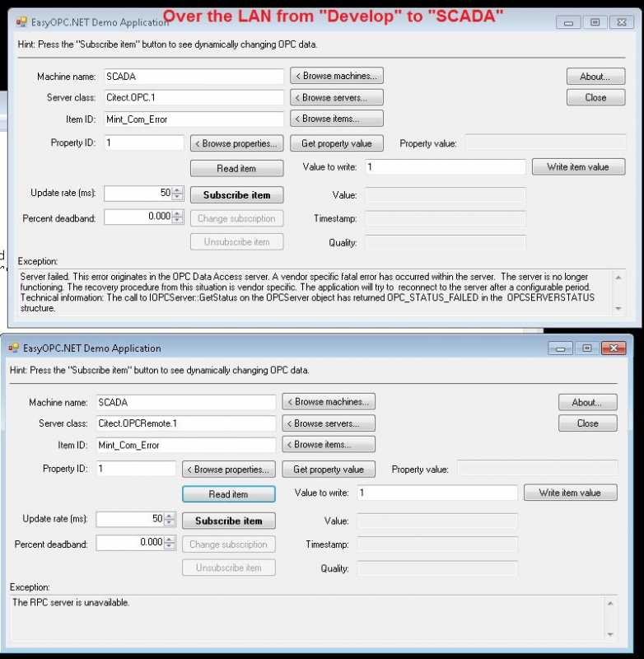Focus Value to write field in bottom window
This screenshot has height=659, width=644.
point(437,493)
